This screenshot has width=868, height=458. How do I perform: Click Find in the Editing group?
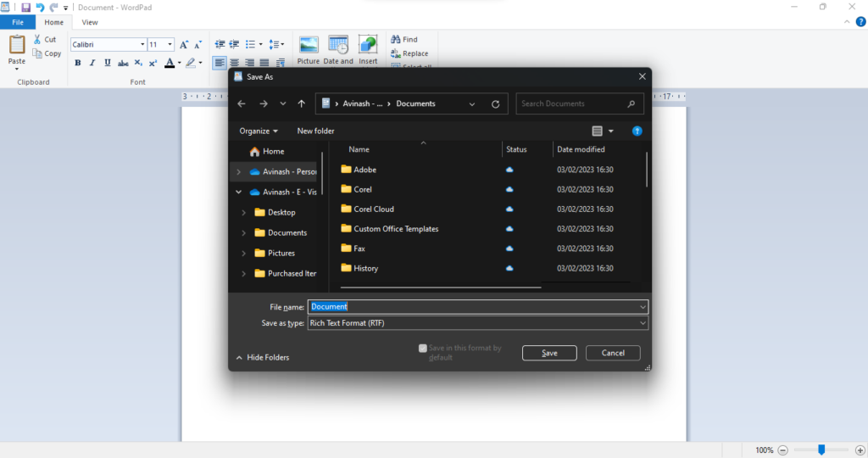point(404,39)
